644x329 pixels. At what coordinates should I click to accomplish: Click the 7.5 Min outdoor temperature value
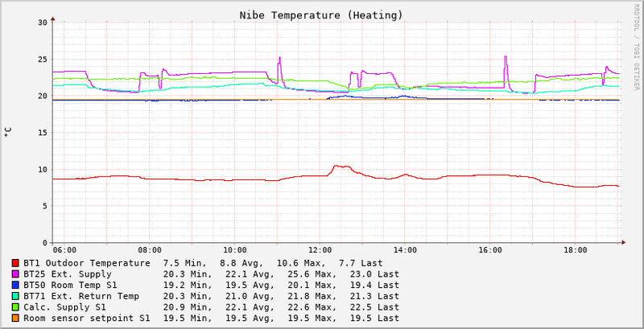(188, 263)
